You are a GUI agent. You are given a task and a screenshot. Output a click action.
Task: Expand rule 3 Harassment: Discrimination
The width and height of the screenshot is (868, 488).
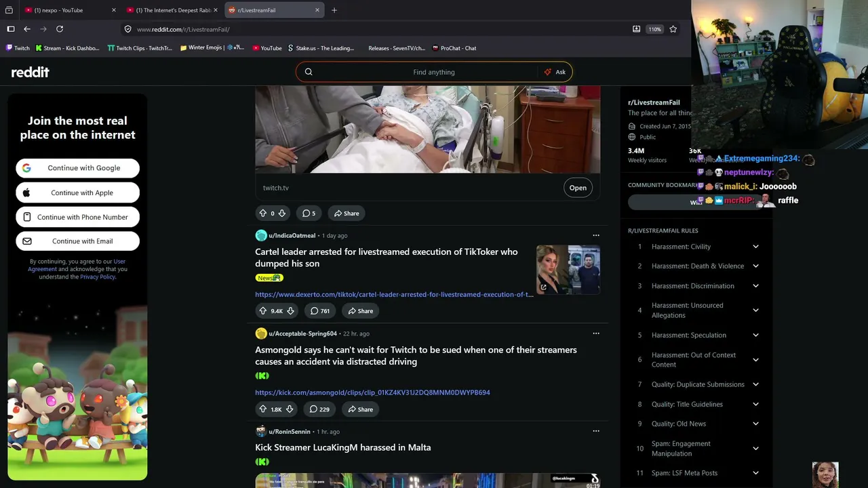click(x=755, y=286)
